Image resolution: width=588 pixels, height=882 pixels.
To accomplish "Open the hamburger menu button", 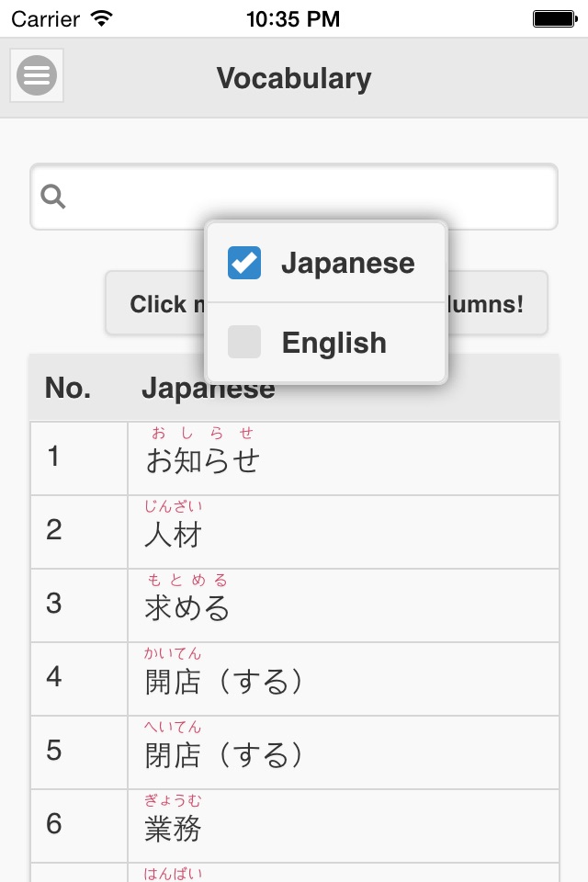I will click(x=37, y=75).
